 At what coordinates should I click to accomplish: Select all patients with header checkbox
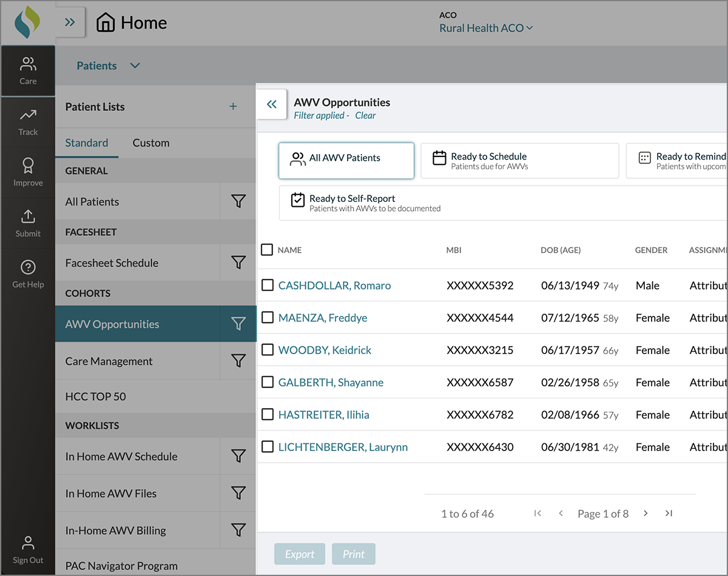pyautogui.click(x=267, y=250)
